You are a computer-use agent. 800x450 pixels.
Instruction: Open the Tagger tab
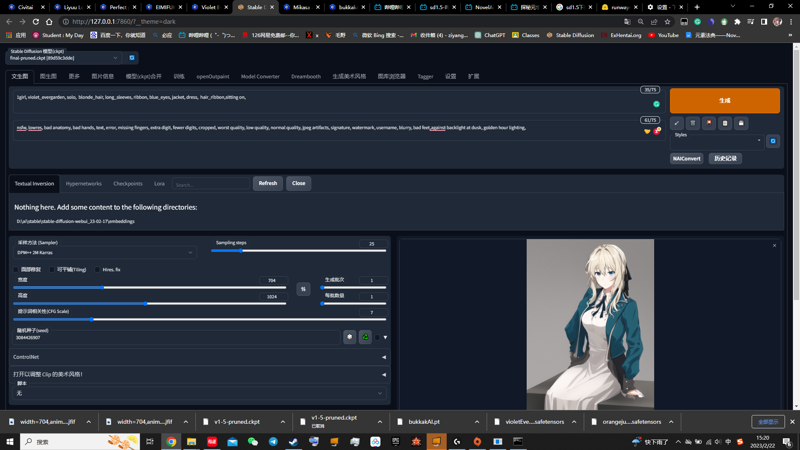[425, 77]
